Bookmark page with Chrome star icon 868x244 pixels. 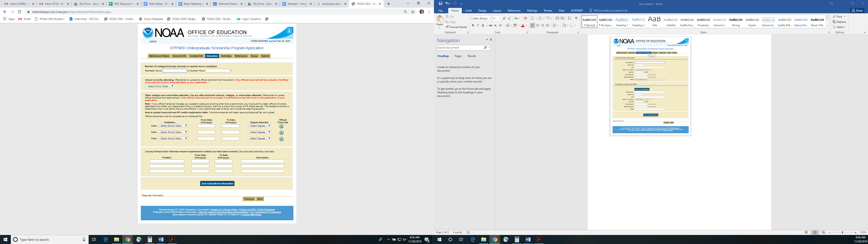click(413, 12)
